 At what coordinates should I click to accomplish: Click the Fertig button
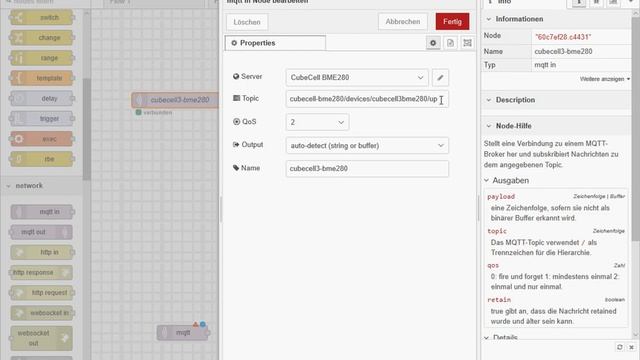tap(452, 22)
